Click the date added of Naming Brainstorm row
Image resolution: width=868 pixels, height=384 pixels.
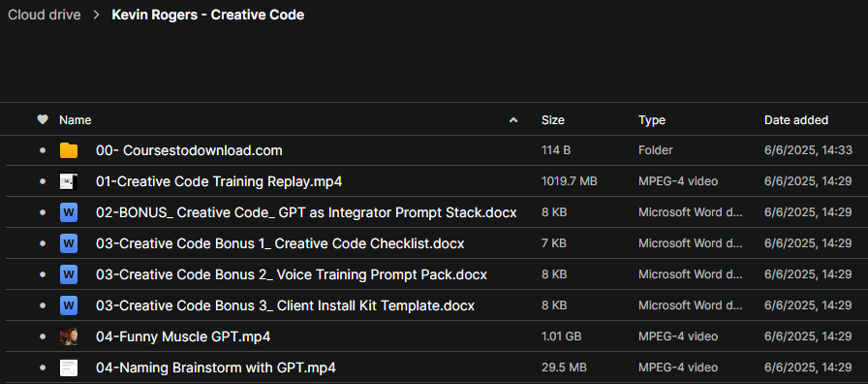[808, 368]
